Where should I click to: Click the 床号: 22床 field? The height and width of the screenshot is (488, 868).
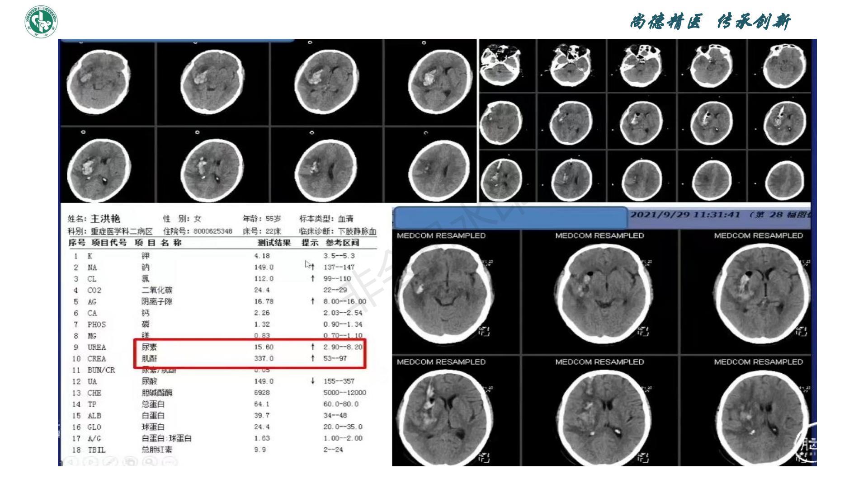tap(261, 231)
